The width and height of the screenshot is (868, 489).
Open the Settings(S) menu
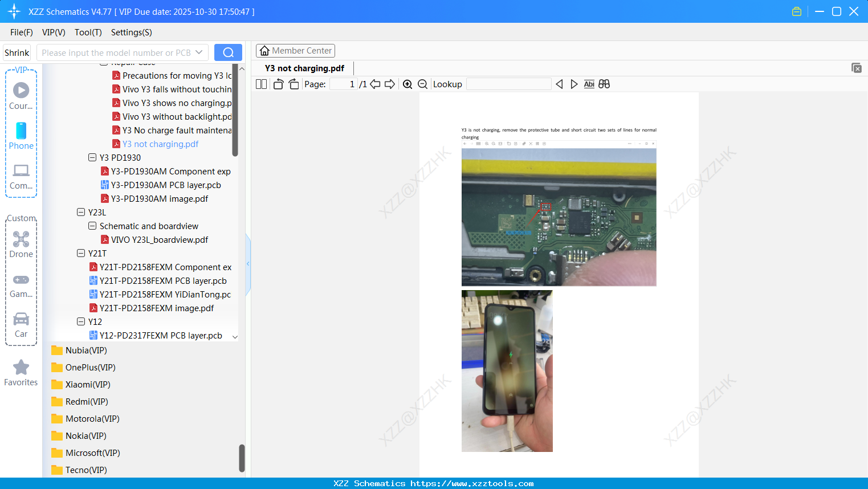pyautogui.click(x=132, y=32)
